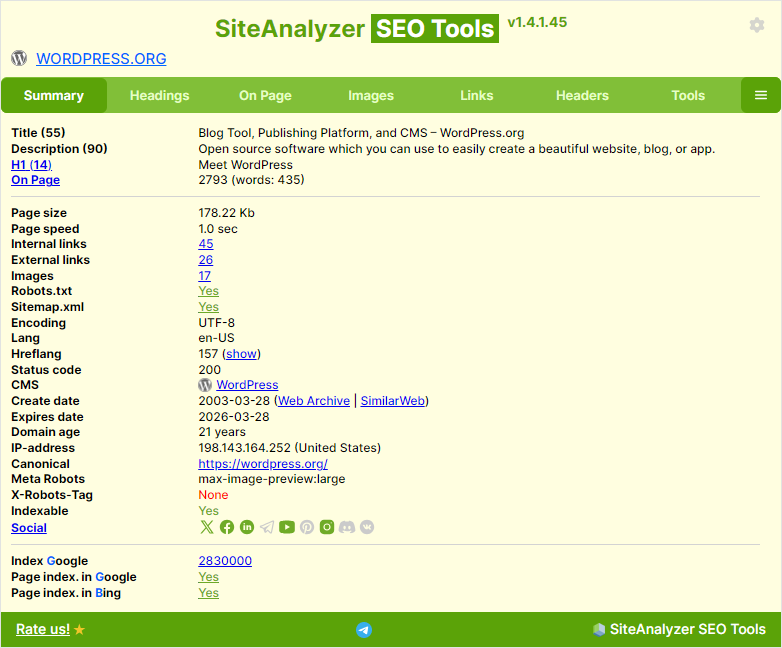Click the star beside Rate us
The width and height of the screenshot is (782, 648).
click(79, 630)
